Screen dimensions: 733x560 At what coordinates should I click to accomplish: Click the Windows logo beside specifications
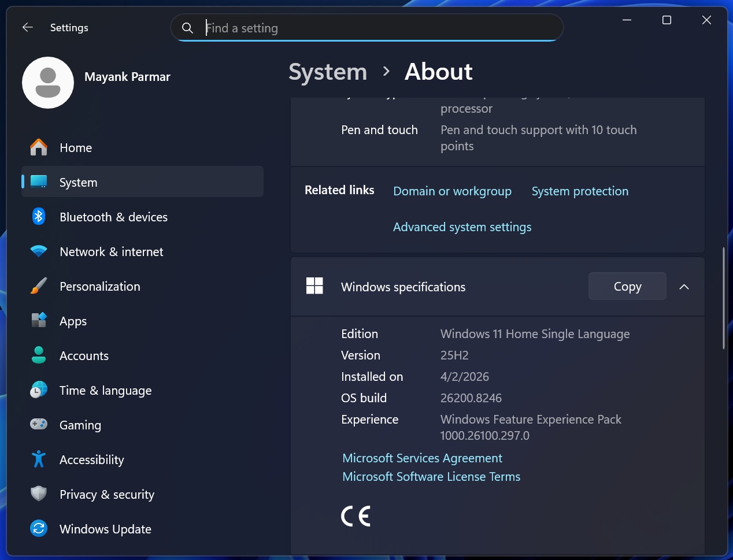tap(314, 285)
